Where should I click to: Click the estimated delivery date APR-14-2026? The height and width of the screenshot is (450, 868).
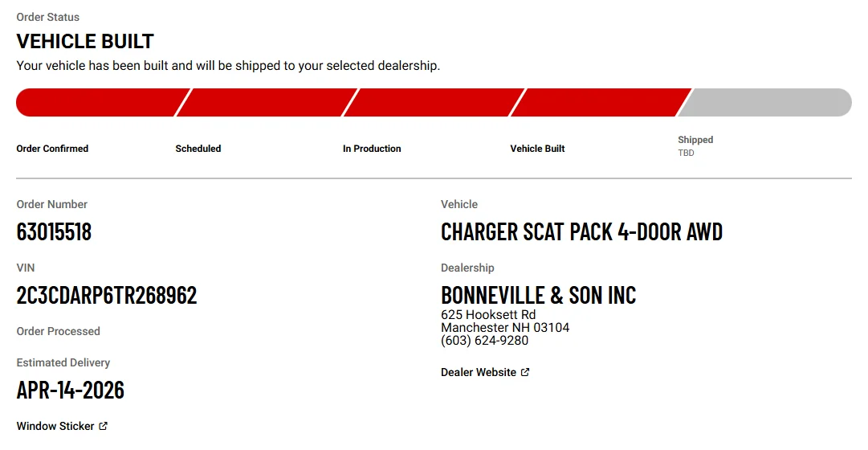[71, 391]
